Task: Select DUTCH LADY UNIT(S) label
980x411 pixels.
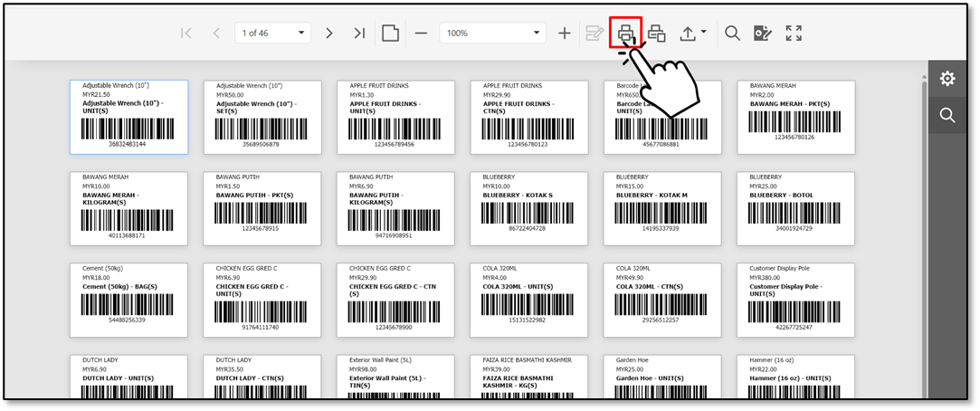Action: (x=128, y=378)
